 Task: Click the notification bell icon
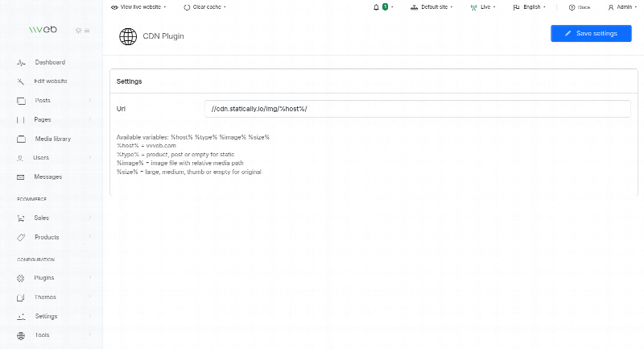pyautogui.click(x=376, y=6)
